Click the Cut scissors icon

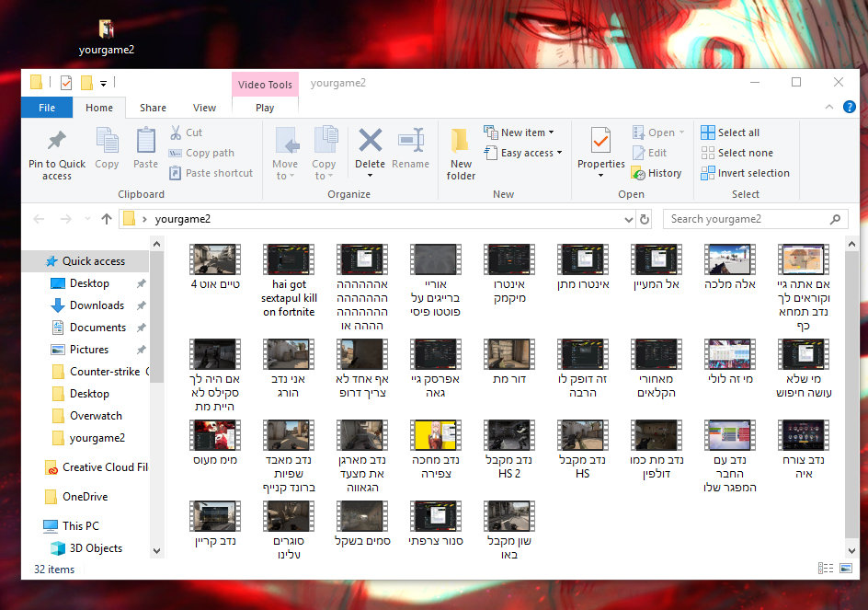click(x=176, y=132)
